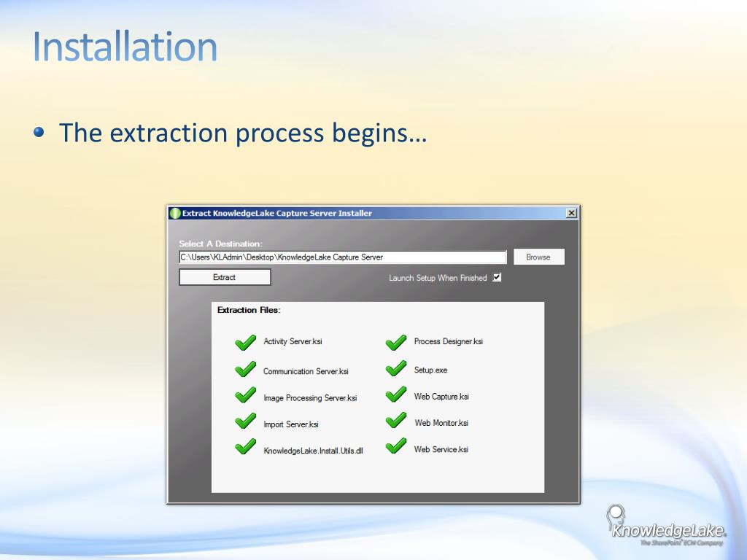Select the Web Service.ksi file name

pyautogui.click(x=441, y=449)
